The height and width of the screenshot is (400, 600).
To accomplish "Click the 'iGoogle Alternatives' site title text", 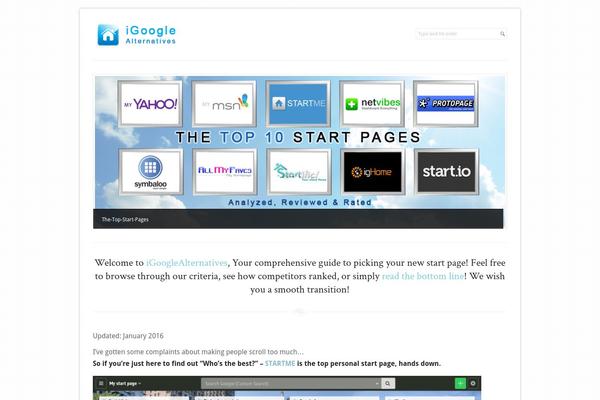I will (x=151, y=35).
